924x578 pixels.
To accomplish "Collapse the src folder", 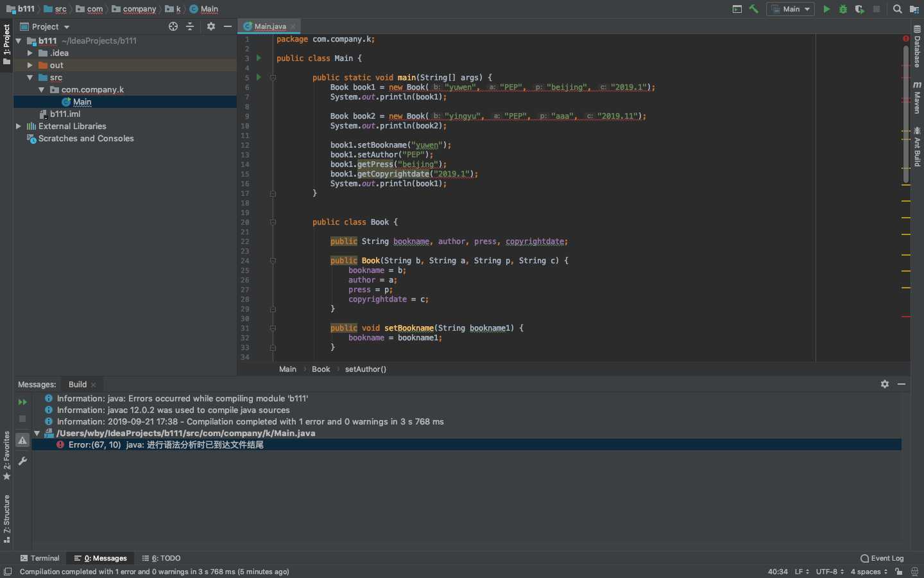I will (x=30, y=77).
